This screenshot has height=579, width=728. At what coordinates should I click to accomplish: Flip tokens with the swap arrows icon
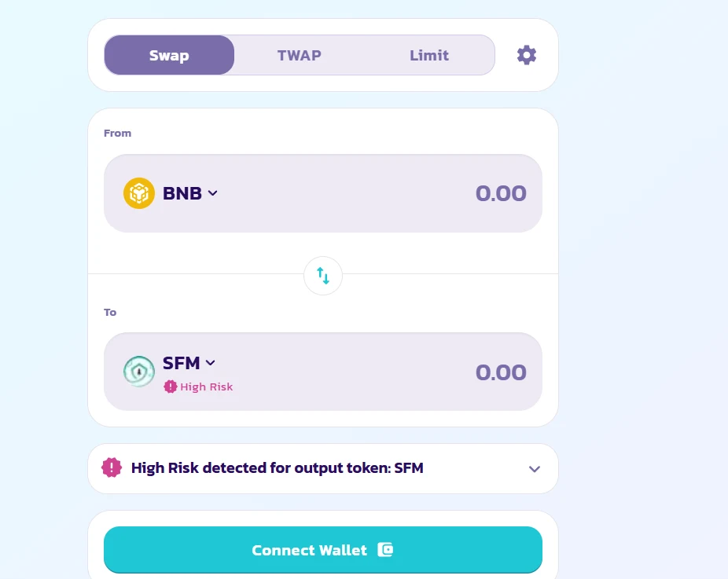pyautogui.click(x=323, y=276)
